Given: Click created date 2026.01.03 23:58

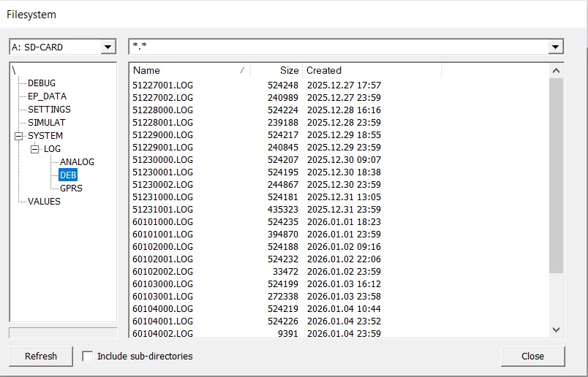Looking at the screenshot, I should (344, 296).
